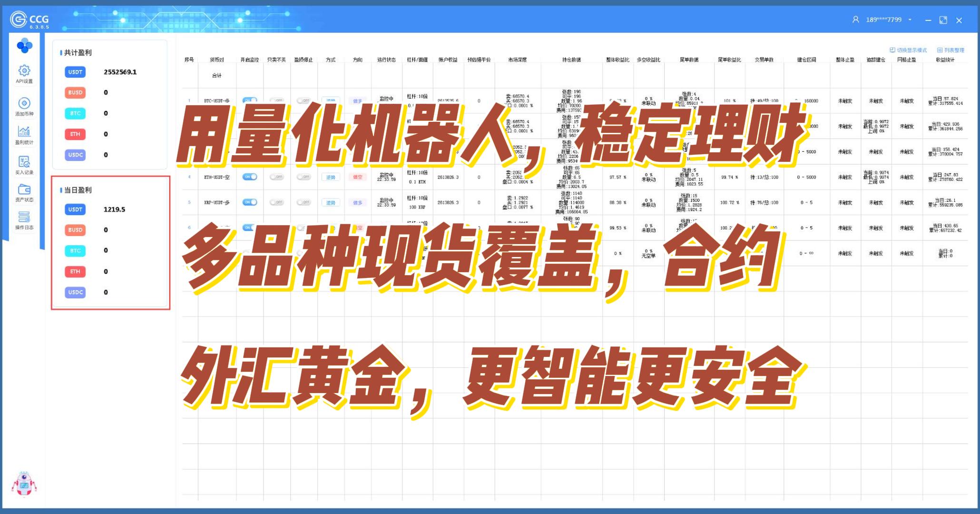This screenshot has height=514, width=980.
Task: Click the robot mascot icon
Action: point(24,484)
